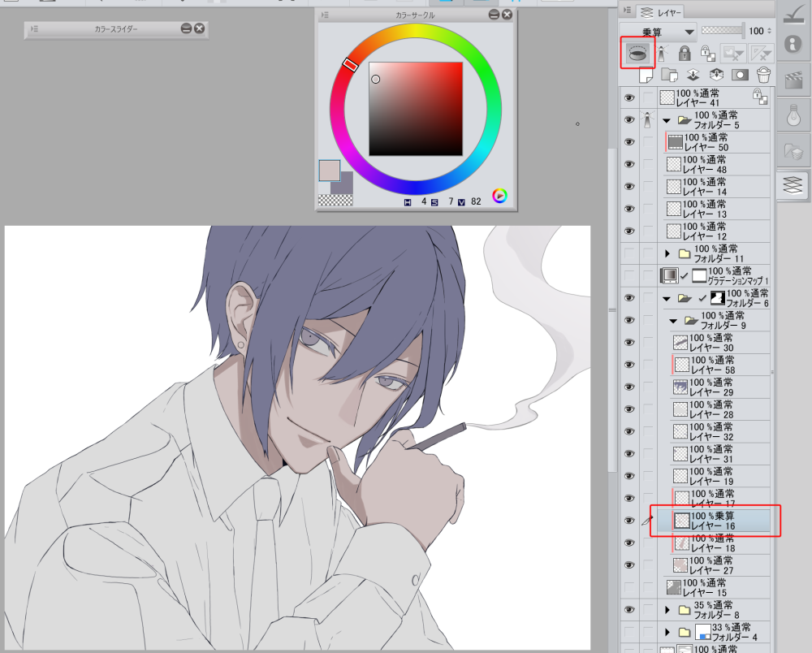
Task: Click lock transparency icon on レイヤー 41
Action: [x=760, y=97]
